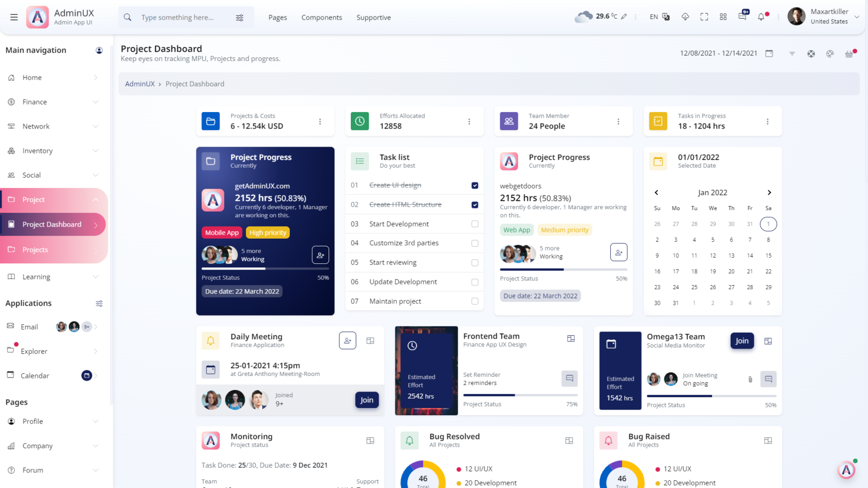Select Projects in the sidebar
868x488 pixels.
[x=36, y=249]
